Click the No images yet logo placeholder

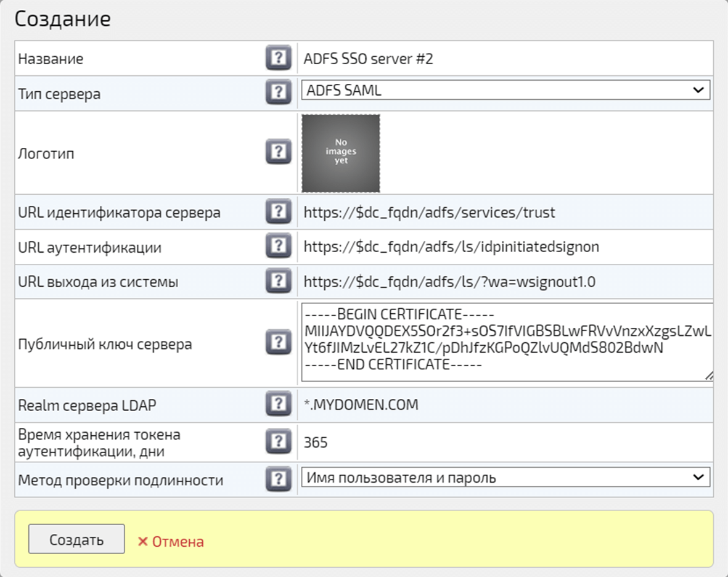click(x=341, y=153)
